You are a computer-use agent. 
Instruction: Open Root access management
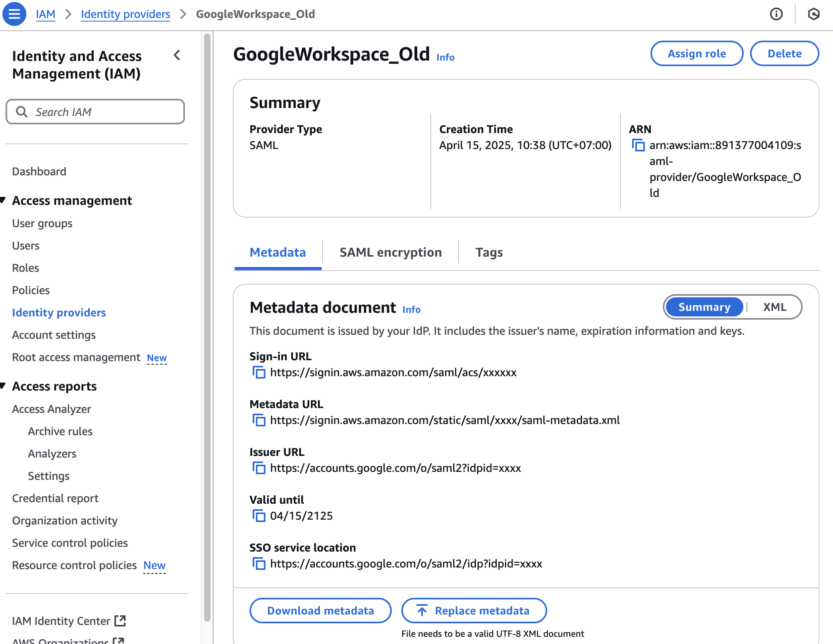(76, 357)
